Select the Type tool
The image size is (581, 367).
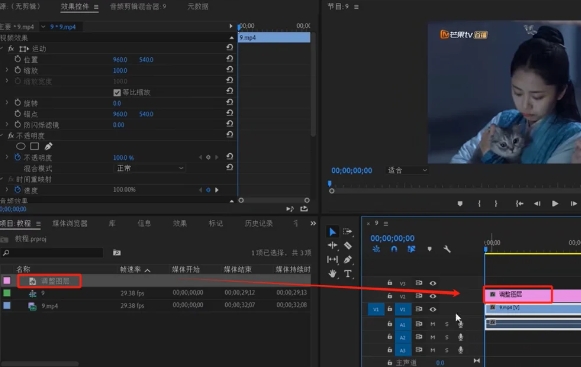[348, 274]
